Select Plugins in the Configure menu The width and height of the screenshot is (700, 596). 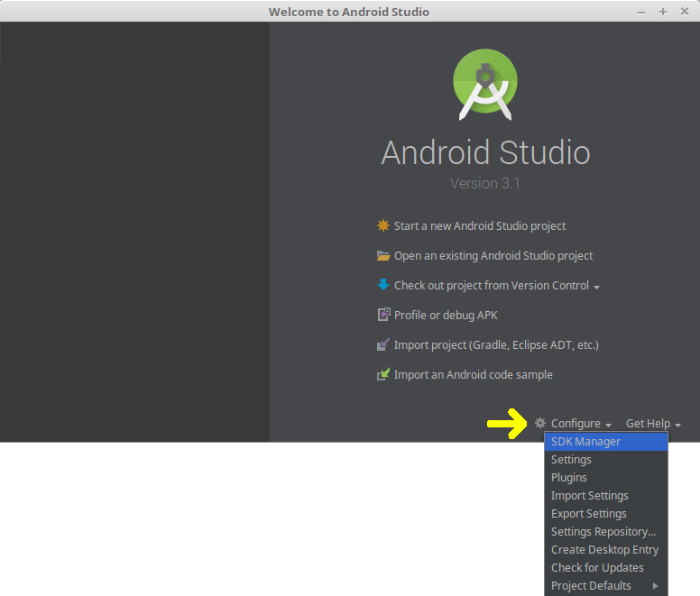606,477
